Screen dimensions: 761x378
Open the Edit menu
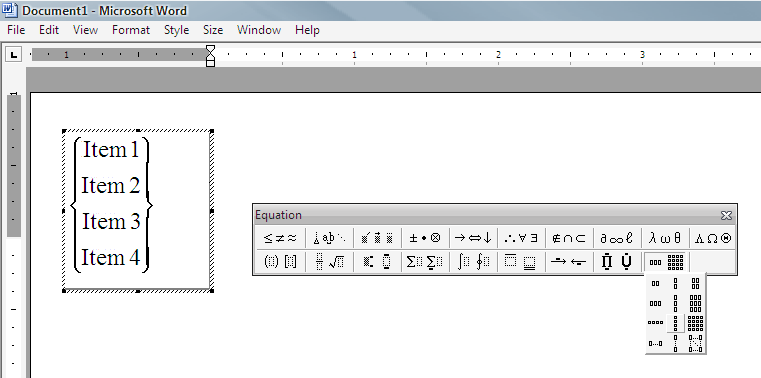tap(49, 30)
